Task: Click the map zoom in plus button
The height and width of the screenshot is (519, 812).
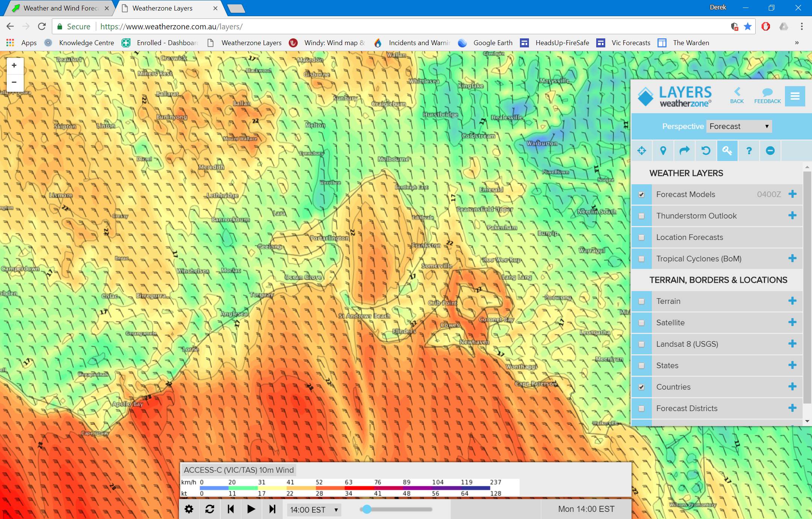Action: (14, 65)
